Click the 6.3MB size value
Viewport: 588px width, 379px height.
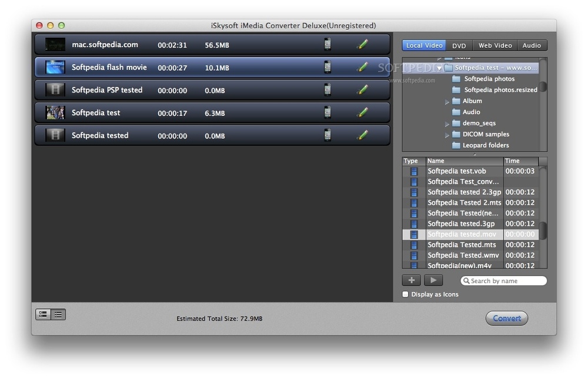pos(215,114)
